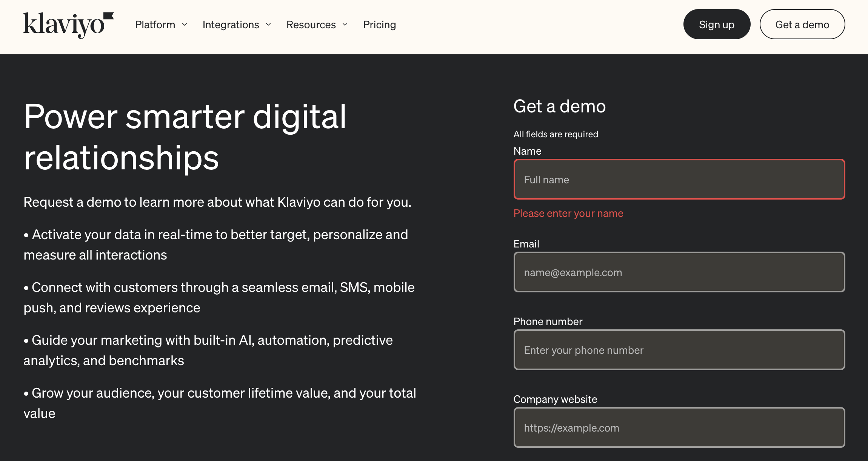Go to the Pricing page link
This screenshot has height=461, width=868.
coord(379,25)
